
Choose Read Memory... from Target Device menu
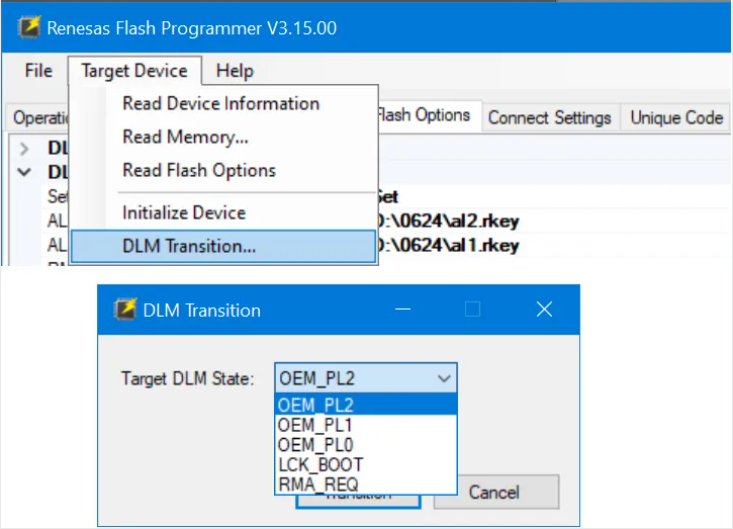185,137
